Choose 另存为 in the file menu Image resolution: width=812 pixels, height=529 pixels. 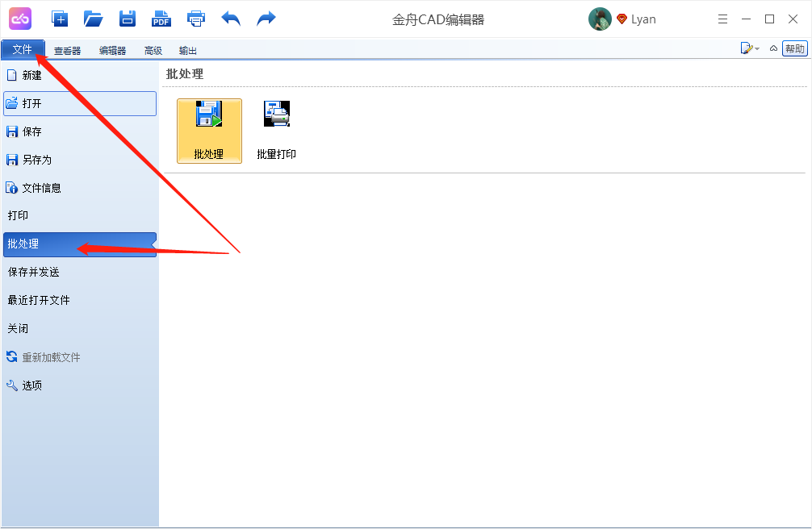coord(36,160)
